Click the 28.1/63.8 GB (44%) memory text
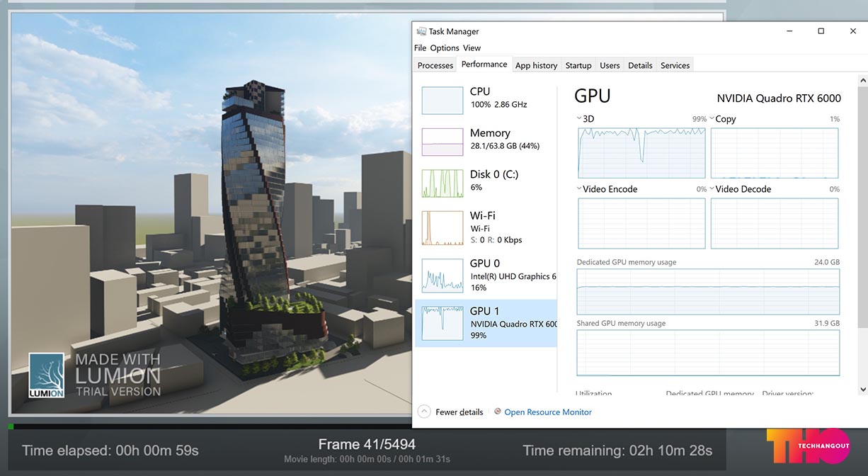Image resolution: width=868 pixels, height=476 pixels. tap(505, 146)
